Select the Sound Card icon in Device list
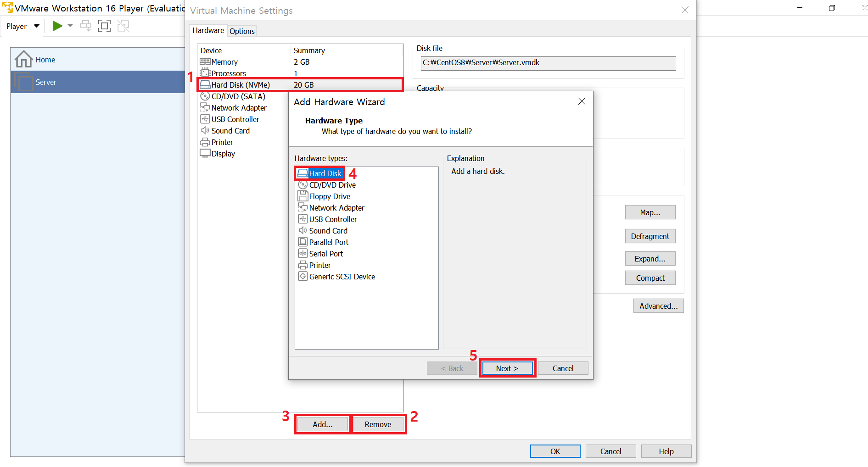The height and width of the screenshot is (467, 868). (x=205, y=130)
